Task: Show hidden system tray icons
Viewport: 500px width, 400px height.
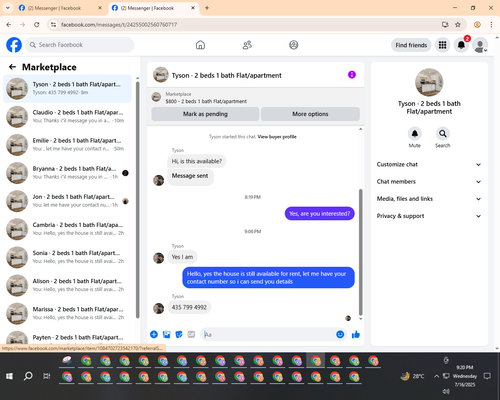Action: (x=436, y=376)
